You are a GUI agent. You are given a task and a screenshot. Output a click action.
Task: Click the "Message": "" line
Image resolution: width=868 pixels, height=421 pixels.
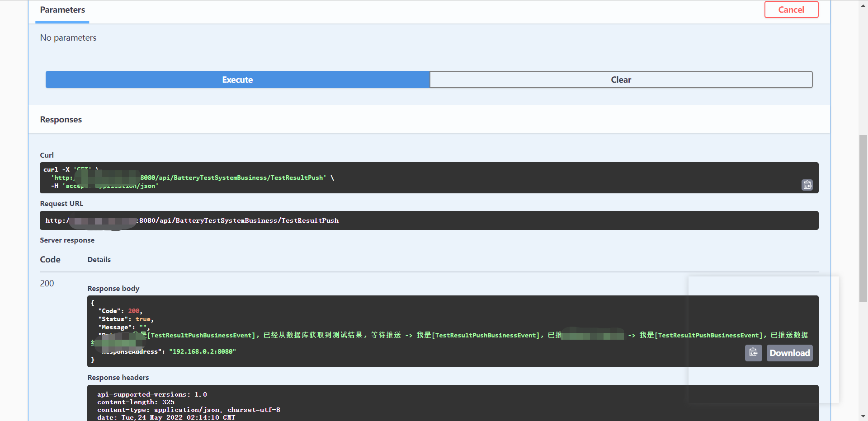pos(124,327)
